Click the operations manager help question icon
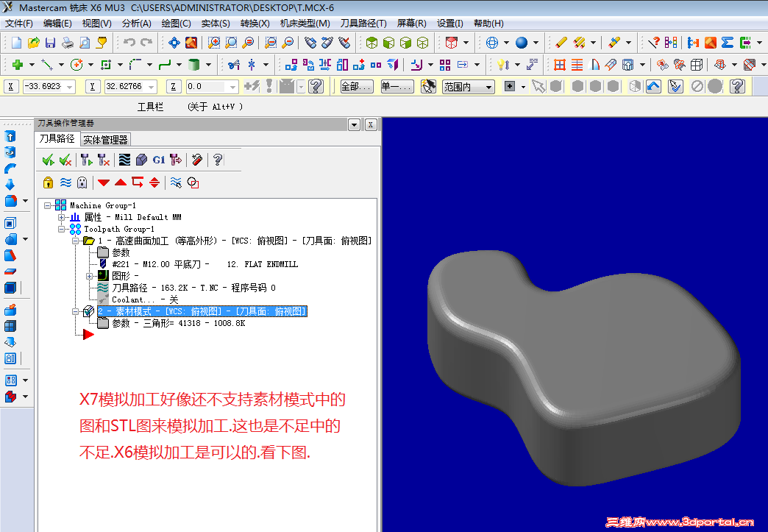 click(218, 160)
